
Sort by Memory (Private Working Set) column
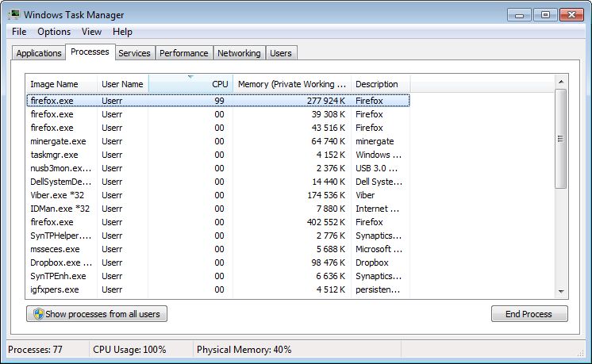pos(292,84)
